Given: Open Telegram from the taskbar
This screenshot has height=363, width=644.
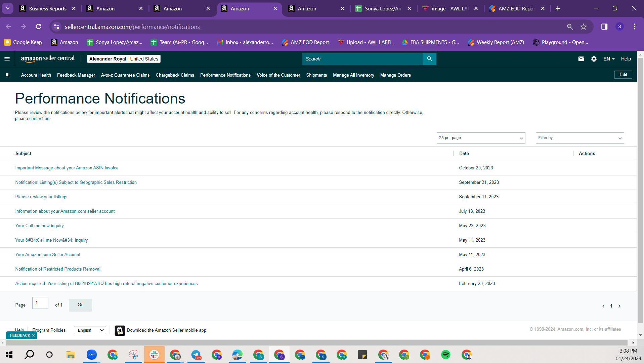Looking at the screenshot, I should (196, 355).
